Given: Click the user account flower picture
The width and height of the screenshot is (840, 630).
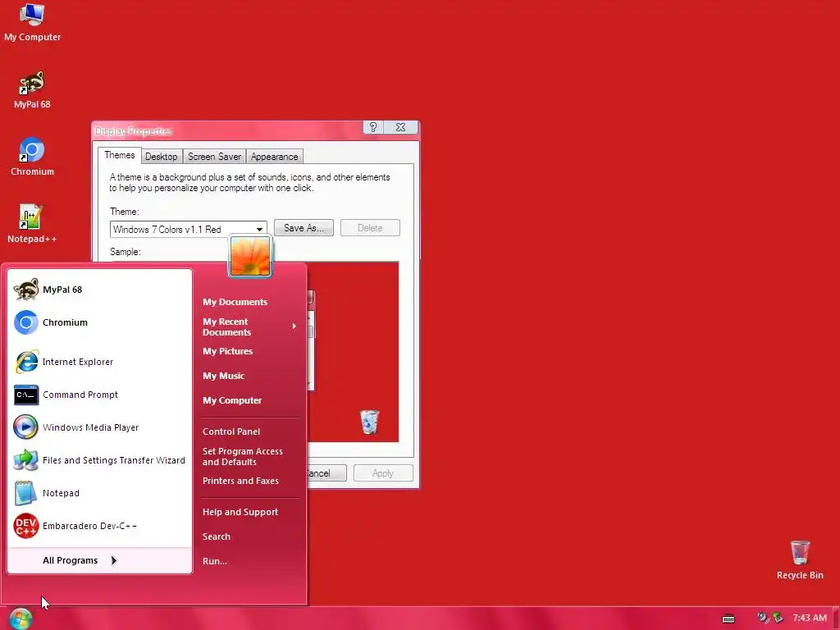Looking at the screenshot, I should click(x=250, y=257).
